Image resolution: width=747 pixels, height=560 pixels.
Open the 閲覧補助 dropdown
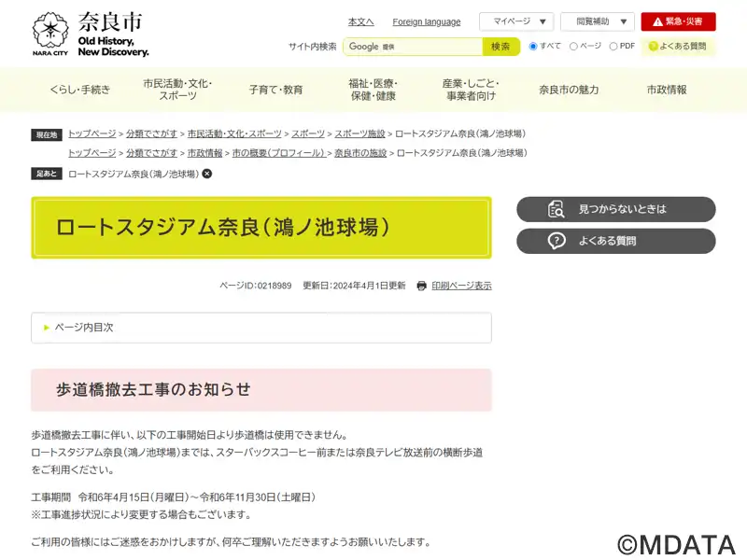tap(598, 21)
